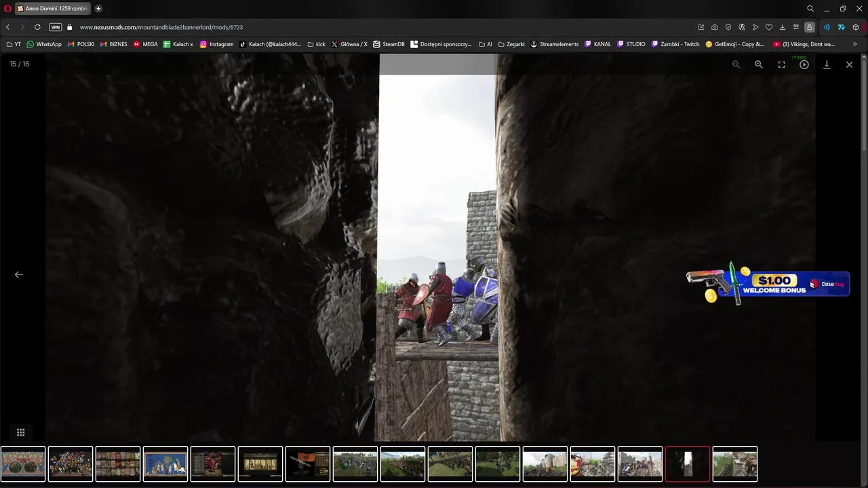Viewport: 868px width, 488px height.
Task: Toggle the VPN badge
Action: [56, 27]
